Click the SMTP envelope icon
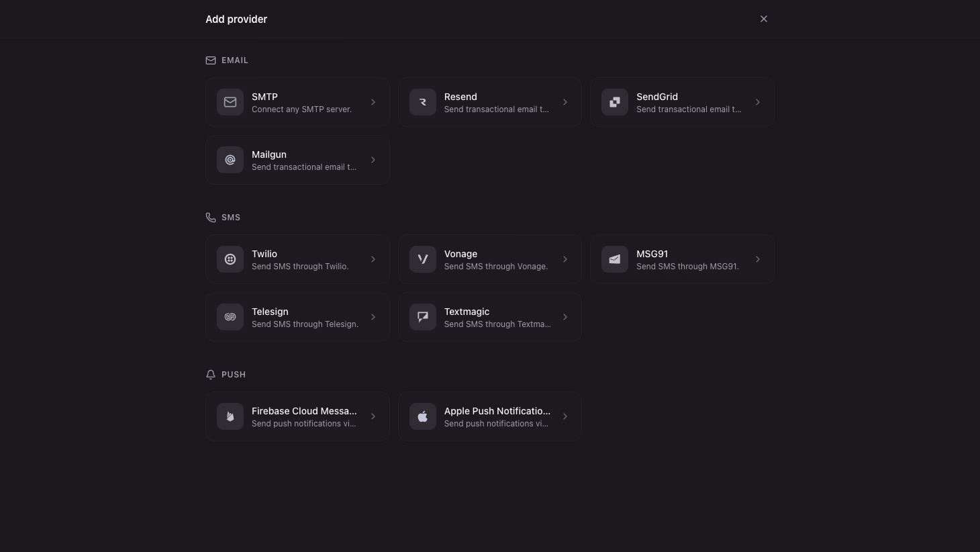 coord(230,102)
